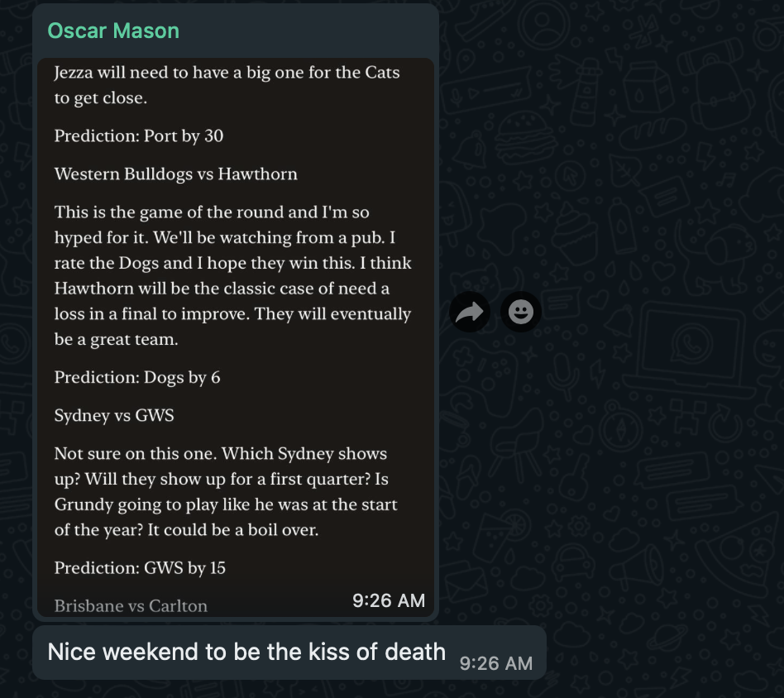Click the timestamp beside the kiss of death message

(x=496, y=662)
